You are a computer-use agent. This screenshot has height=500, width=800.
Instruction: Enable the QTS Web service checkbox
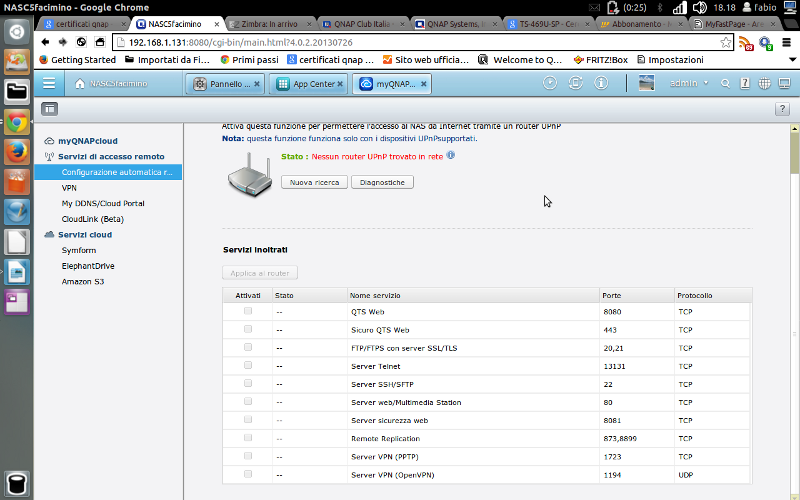click(x=248, y=312)
